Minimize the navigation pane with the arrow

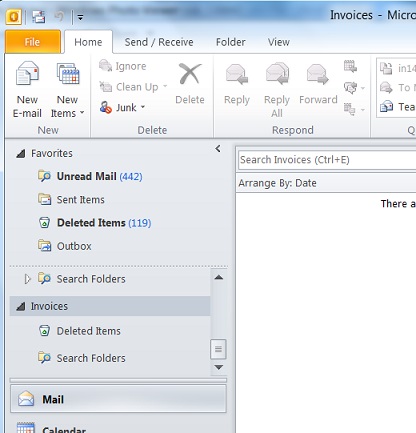click(218, 149)
